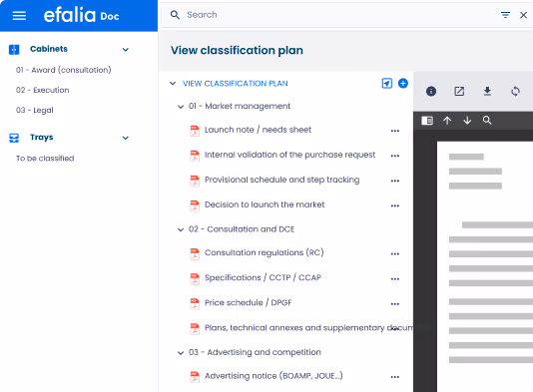Open Provisional schedule and step tracking

click(282, 180)
